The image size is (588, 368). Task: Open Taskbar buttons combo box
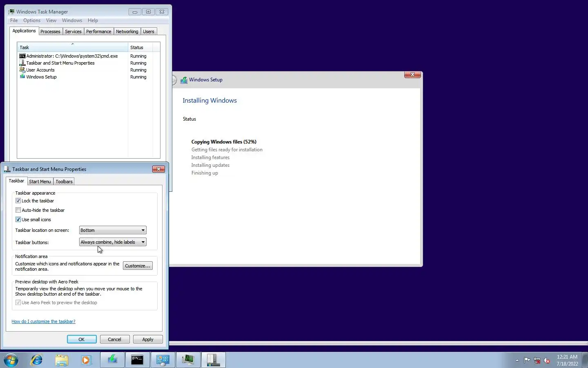tap(113, 242)
